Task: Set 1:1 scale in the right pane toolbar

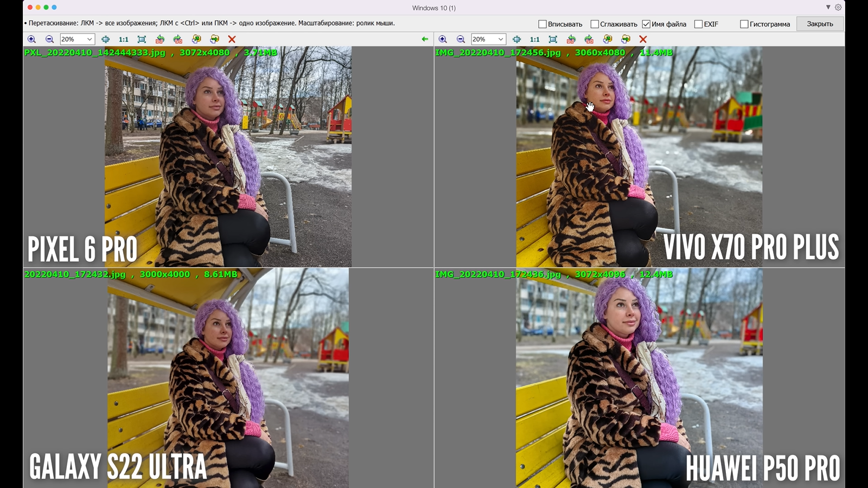Action: [535, 39]
